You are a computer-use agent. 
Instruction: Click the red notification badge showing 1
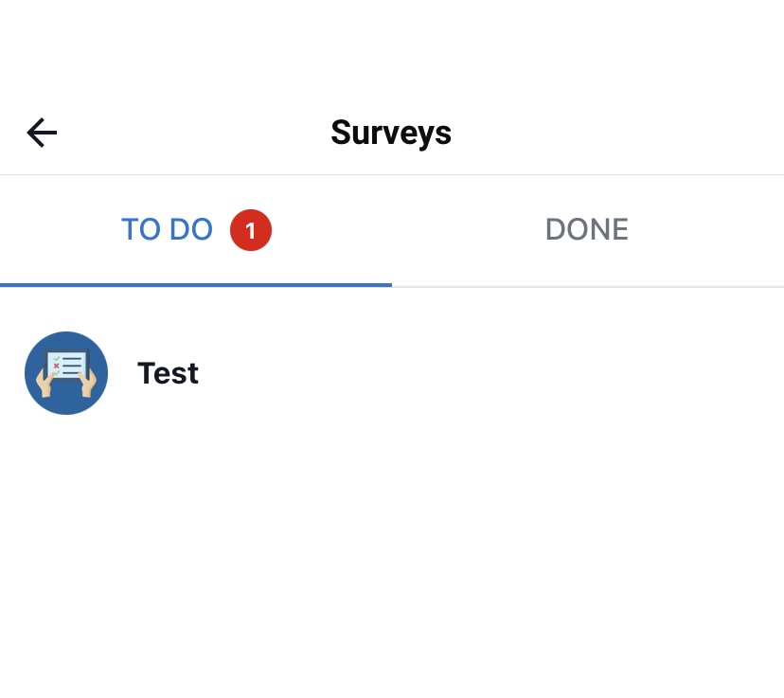[251, 230]
